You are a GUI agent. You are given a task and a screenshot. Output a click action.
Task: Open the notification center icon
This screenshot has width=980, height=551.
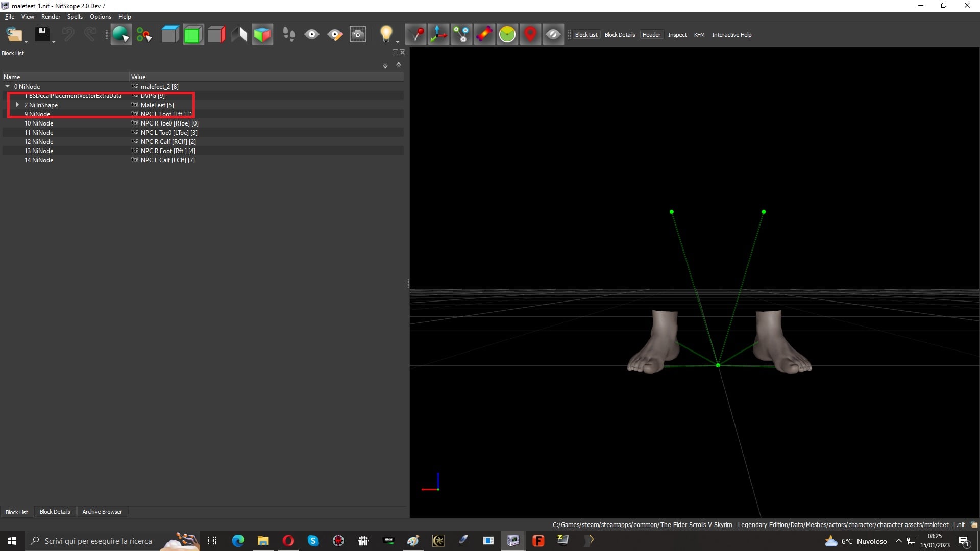(964, 541)
